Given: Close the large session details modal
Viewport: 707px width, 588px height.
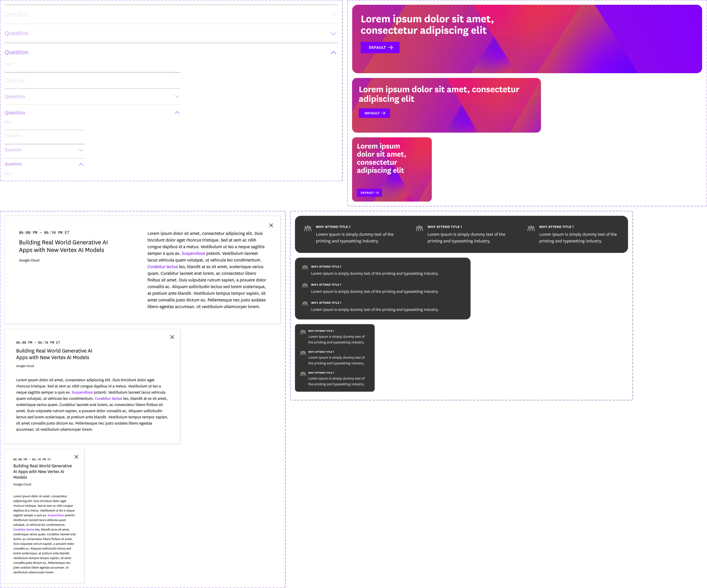Looking at the screenshot, I should click(271, 225).
